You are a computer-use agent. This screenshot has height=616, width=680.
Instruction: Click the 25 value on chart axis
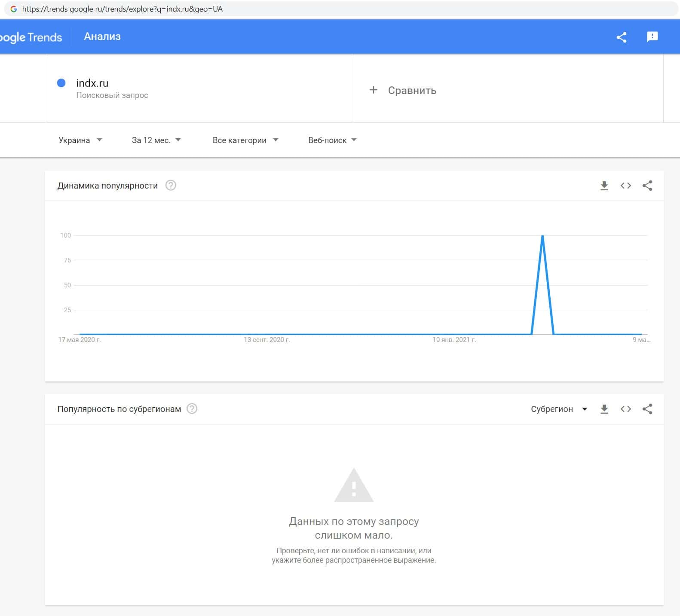[x=67, y=310]
